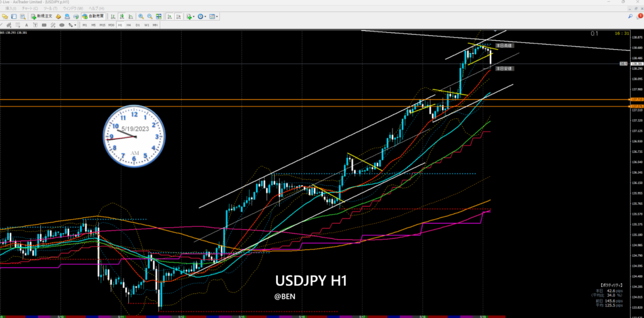Open the search magnifier at top right

tap(630, 16)
